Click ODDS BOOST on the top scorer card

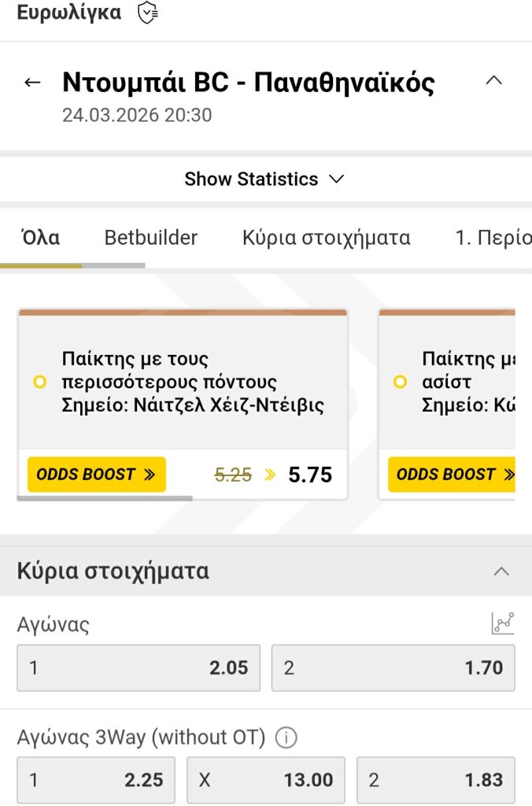96,475
